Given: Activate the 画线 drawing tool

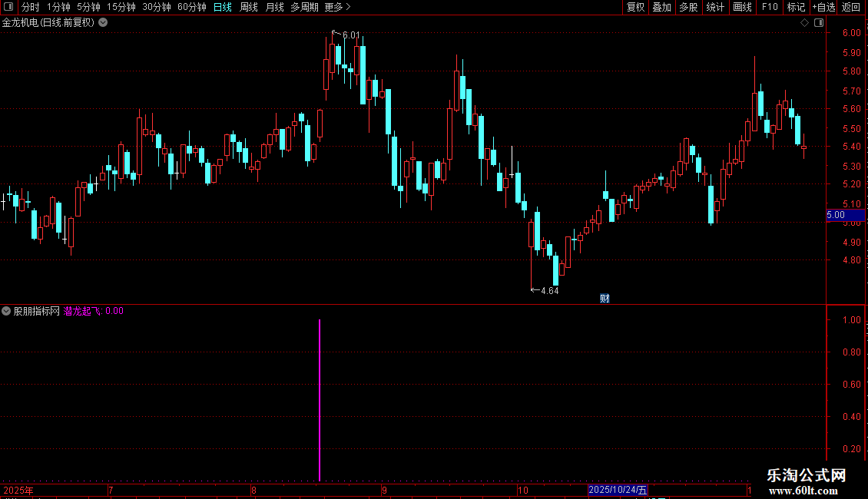Looking at the screenshot, I should coord(742,7).
